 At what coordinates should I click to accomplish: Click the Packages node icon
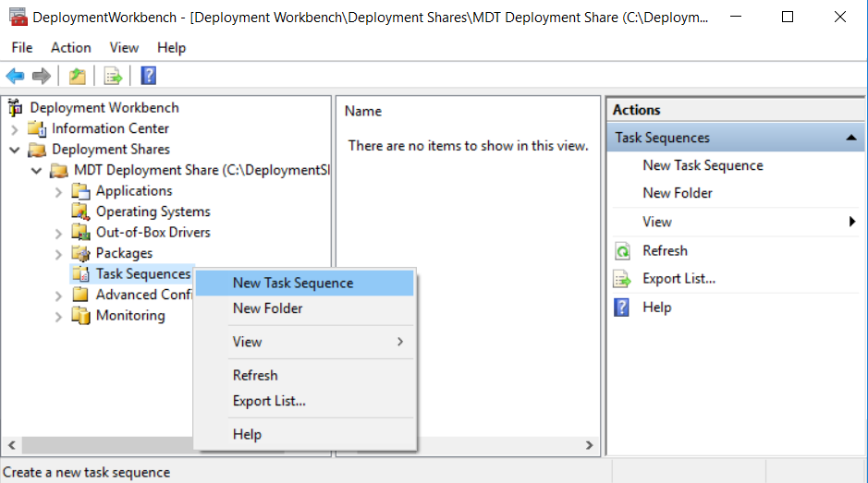[80, 253]
